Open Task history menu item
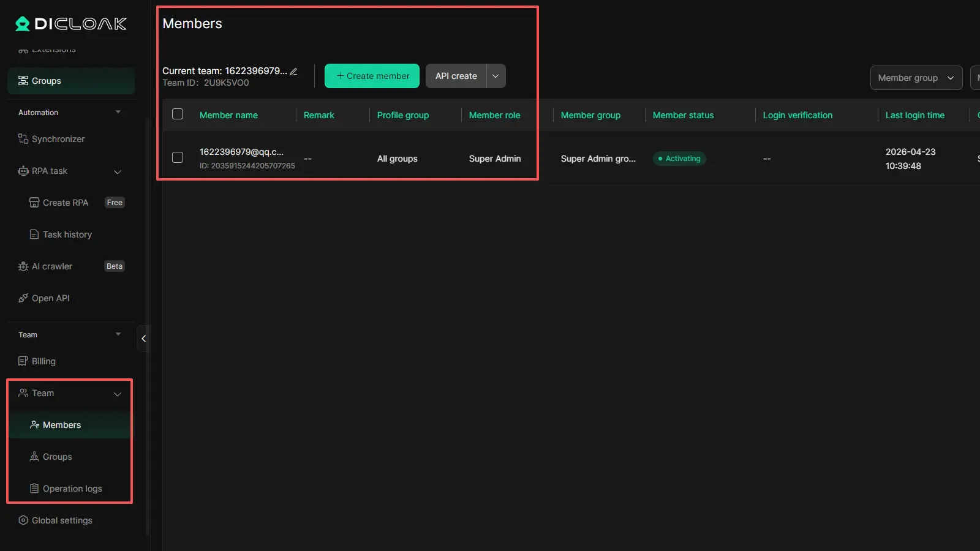980x551 pixels. click(67, 234)
